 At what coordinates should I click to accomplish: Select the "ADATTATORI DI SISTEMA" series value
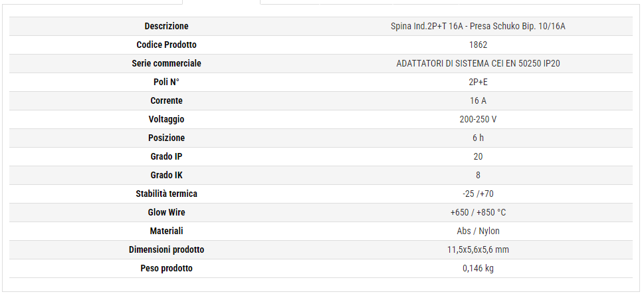coord(478,63)
